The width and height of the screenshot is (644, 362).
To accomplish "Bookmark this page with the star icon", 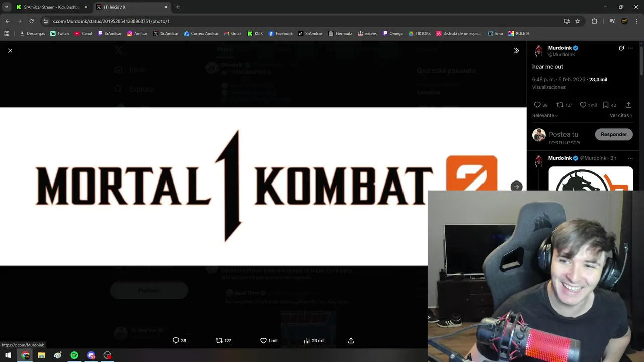I will click(578, 21).
